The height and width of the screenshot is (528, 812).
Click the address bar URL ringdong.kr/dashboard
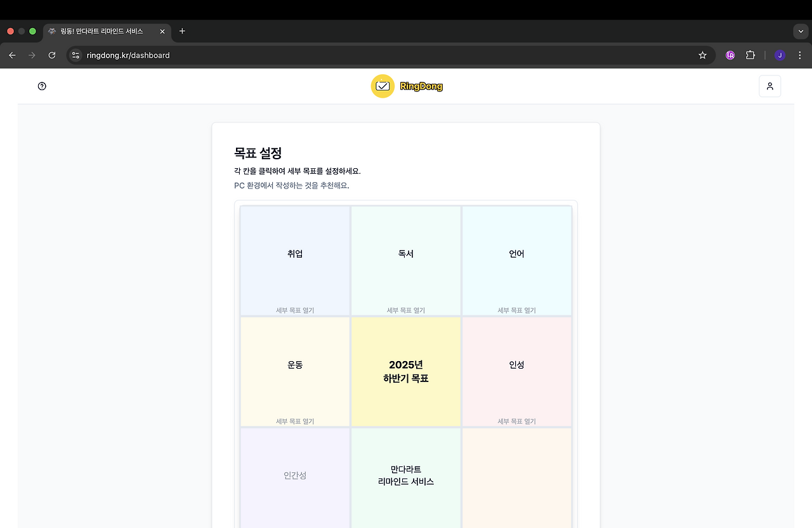pos(128,55)
